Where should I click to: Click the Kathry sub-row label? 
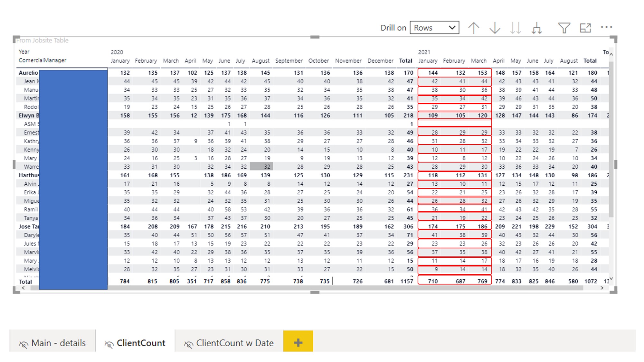coord(31,141)
